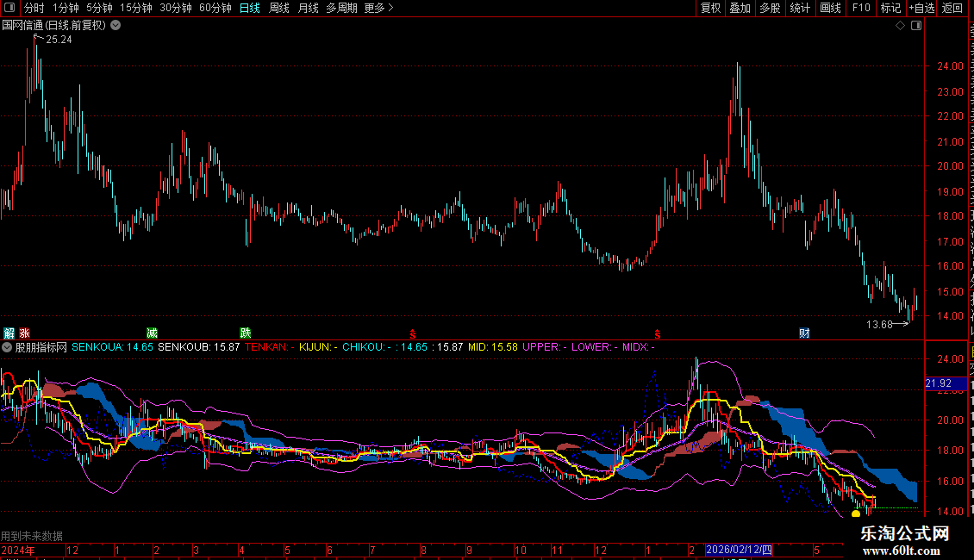Open the 财 financial report marker
This screenshot has width=974, height=560.
804,333
